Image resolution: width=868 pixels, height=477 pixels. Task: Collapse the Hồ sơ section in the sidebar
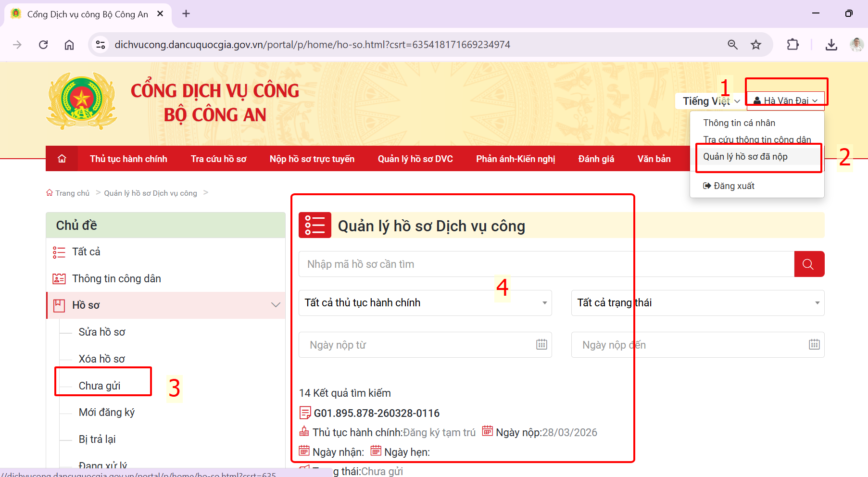(x=275, y=304)
